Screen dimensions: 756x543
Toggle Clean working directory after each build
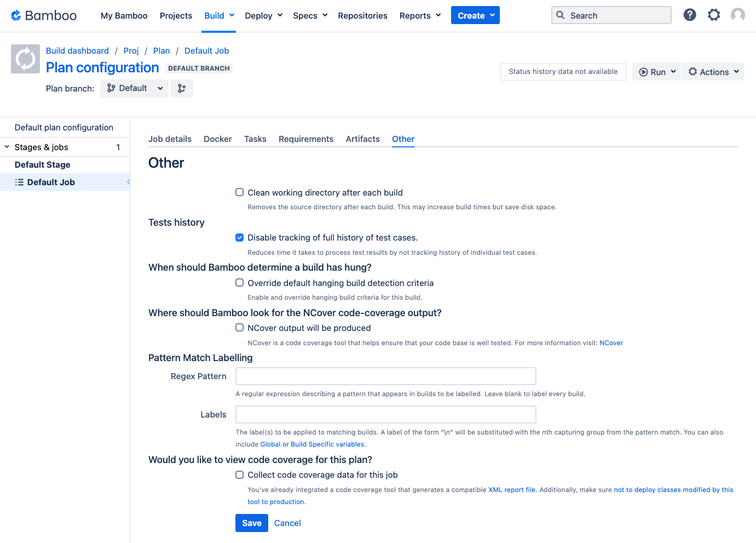[239, 192]
